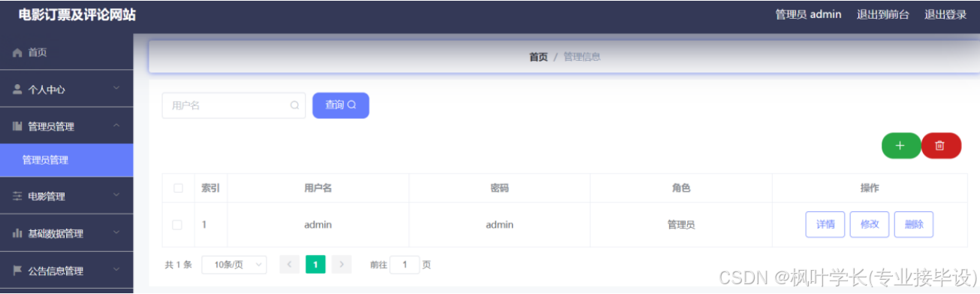Click the home icon beside 首页 in sidebar

[x=17, y=53]
